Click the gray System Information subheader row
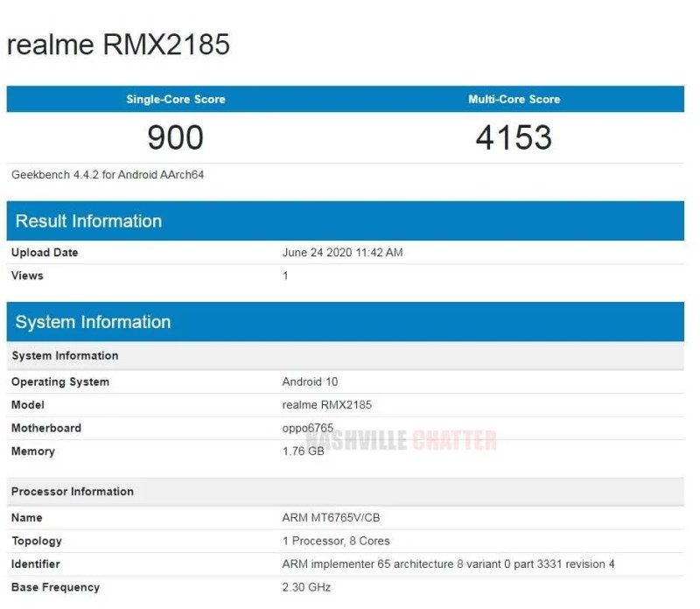700x609 pixels. point(345,356)
